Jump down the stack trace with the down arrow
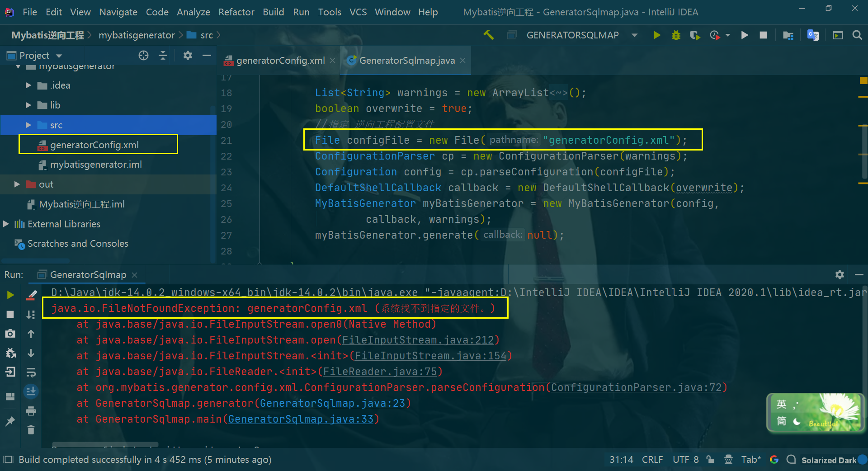 (31, 353)
